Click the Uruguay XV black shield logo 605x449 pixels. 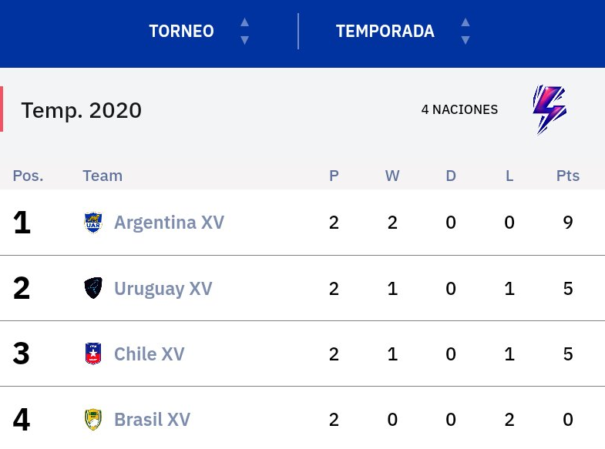point(93,288)
